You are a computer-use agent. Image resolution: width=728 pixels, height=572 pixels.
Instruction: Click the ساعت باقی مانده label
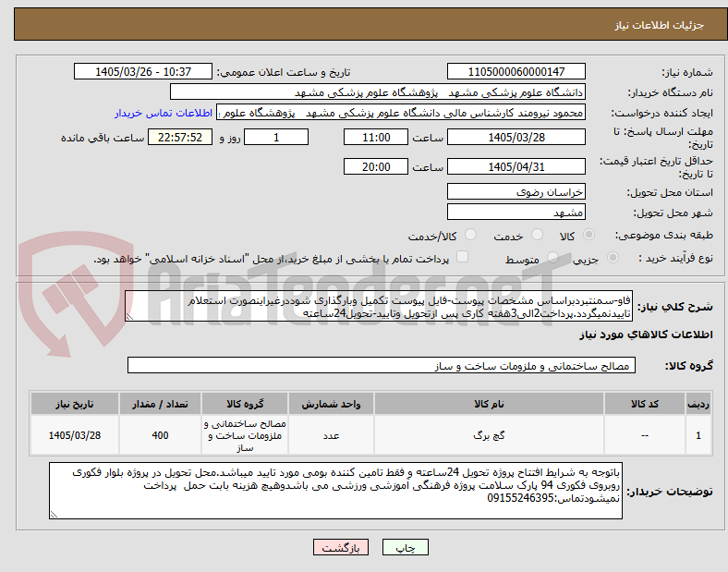[103, 138]
